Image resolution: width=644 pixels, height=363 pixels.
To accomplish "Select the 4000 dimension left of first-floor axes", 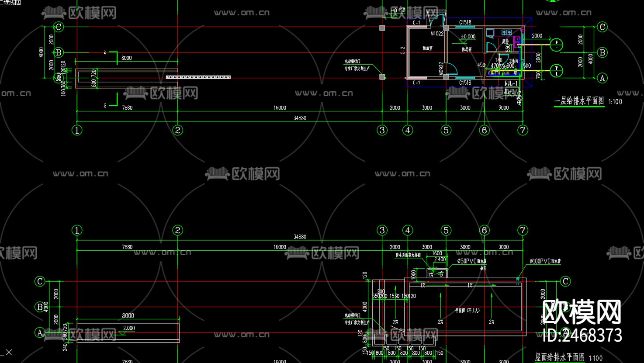I will tap(42, 53).
